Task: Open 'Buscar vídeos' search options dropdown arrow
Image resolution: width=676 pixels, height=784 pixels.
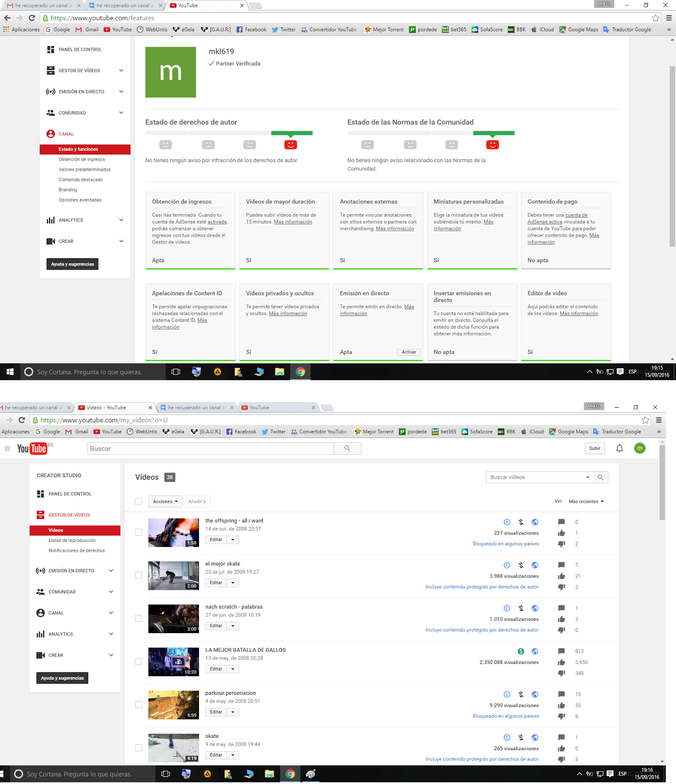Action: 588,477
